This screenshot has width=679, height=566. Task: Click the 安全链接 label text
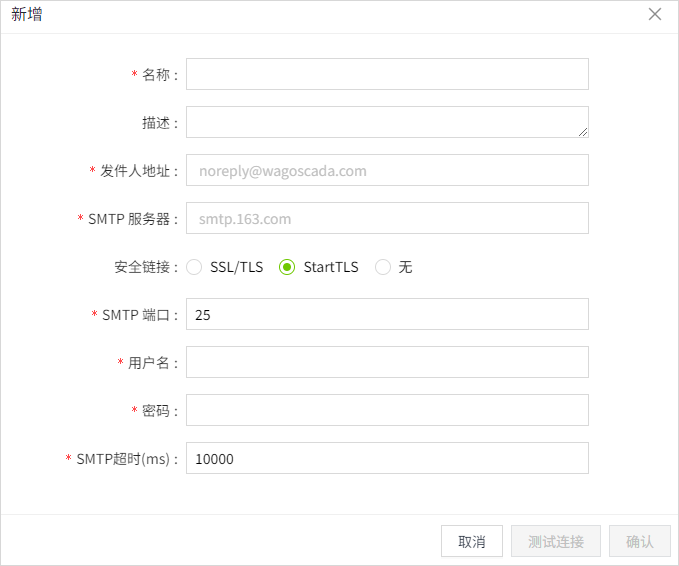pyautogui.click(x=146, y=267)
